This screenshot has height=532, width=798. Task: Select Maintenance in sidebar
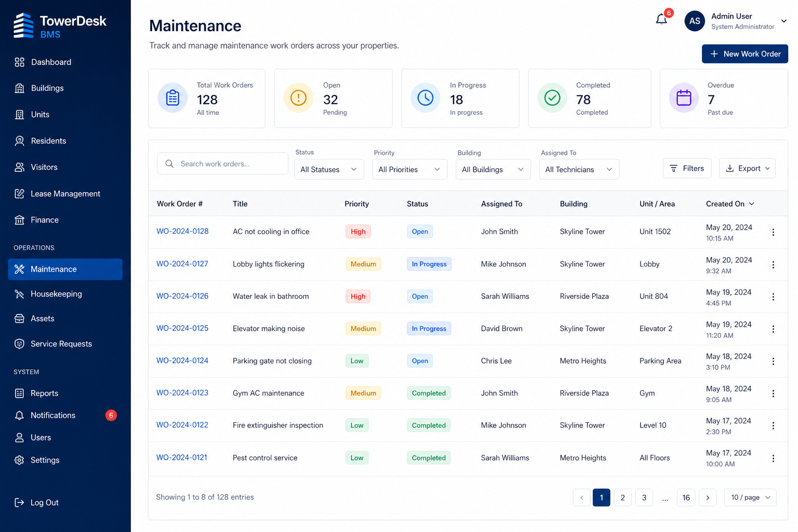[65, 269]
